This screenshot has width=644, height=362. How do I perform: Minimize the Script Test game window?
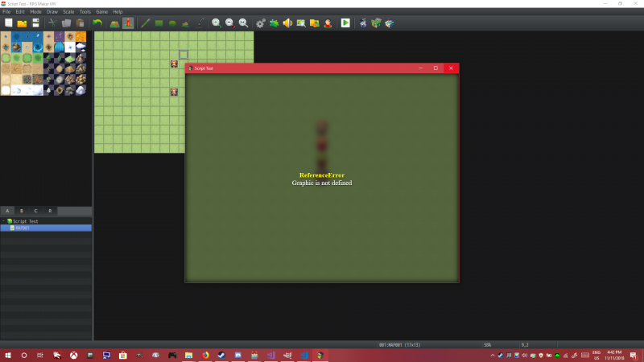420,68
